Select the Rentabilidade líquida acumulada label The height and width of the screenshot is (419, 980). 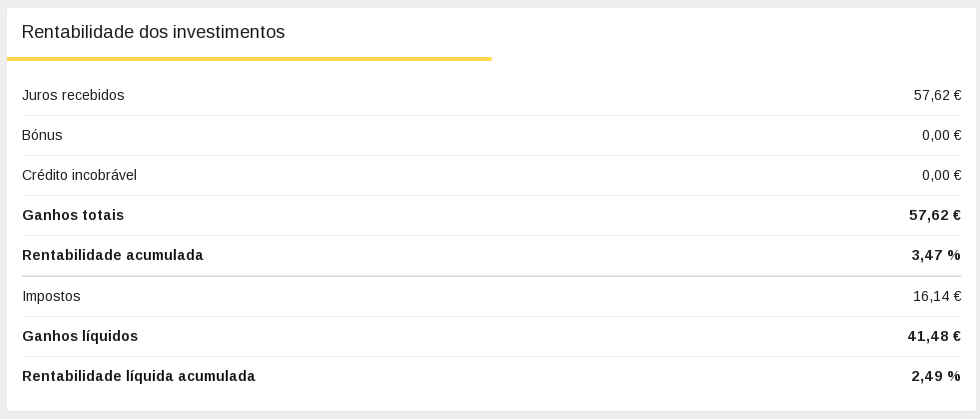(x=139, y=376)
